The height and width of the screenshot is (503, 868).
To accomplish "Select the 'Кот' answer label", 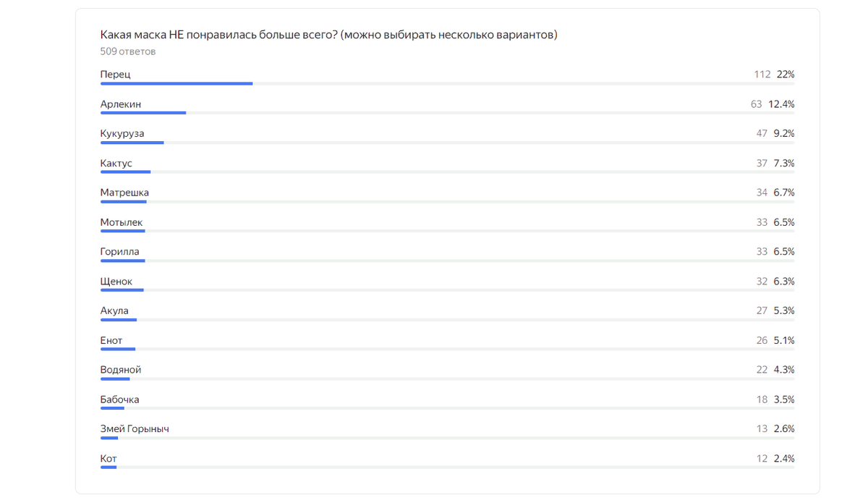I will coord(109,458).
